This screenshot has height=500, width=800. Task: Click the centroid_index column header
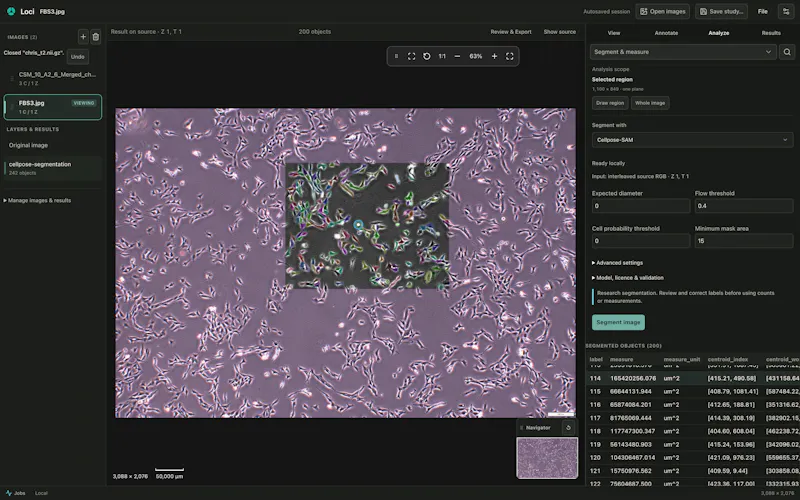[728, 359]
